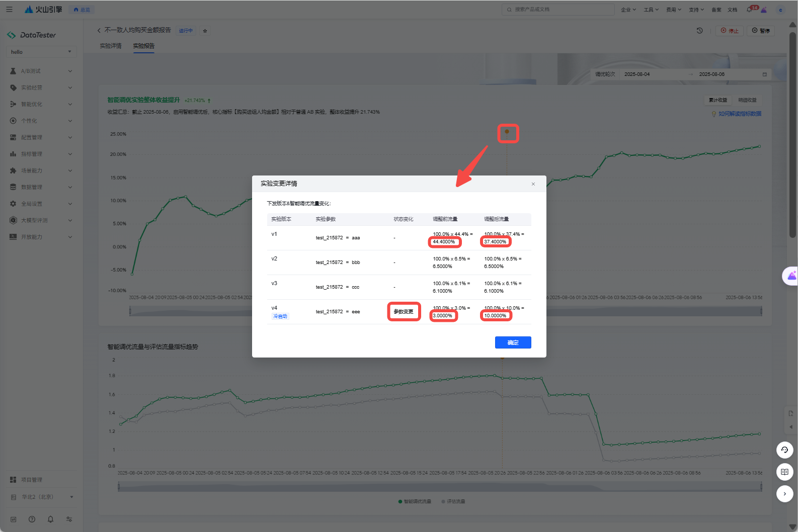Switch to 累计收益 view

coord(717,100)
